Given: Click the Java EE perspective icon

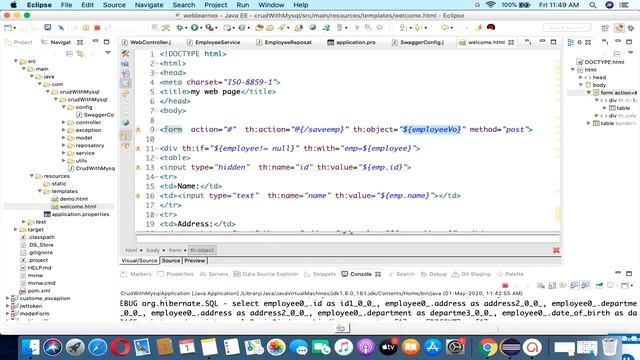Looking at the screenshot, I should tap(619, 28).
